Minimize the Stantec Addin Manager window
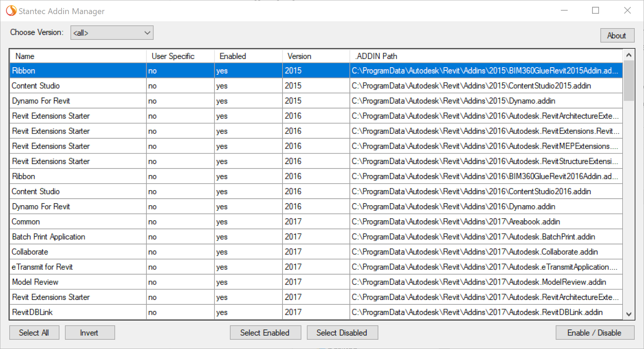This screenshot has width=644, height=349. 564,10
